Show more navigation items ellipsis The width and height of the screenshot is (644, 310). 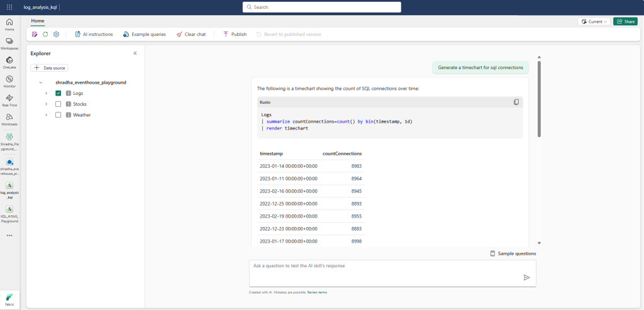click(x=9, y=236)
